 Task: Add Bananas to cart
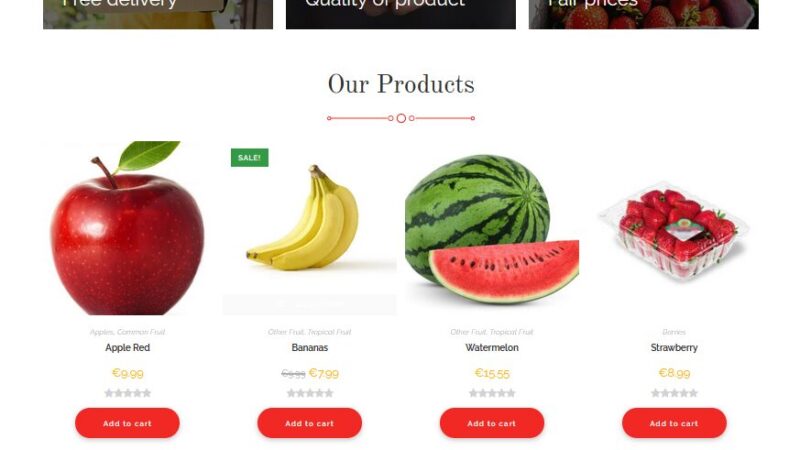click(x=309, y=423)
